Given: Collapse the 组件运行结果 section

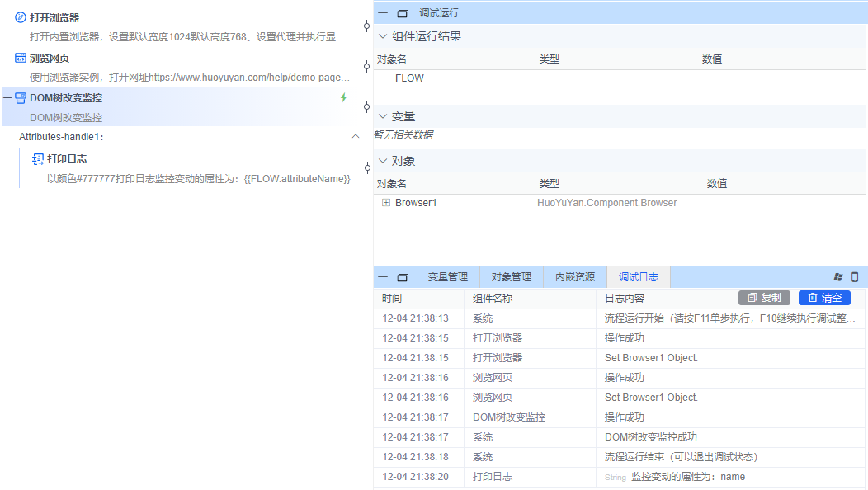Looking at the screenshot, I should pyautogui.click(x=382, y=35).
